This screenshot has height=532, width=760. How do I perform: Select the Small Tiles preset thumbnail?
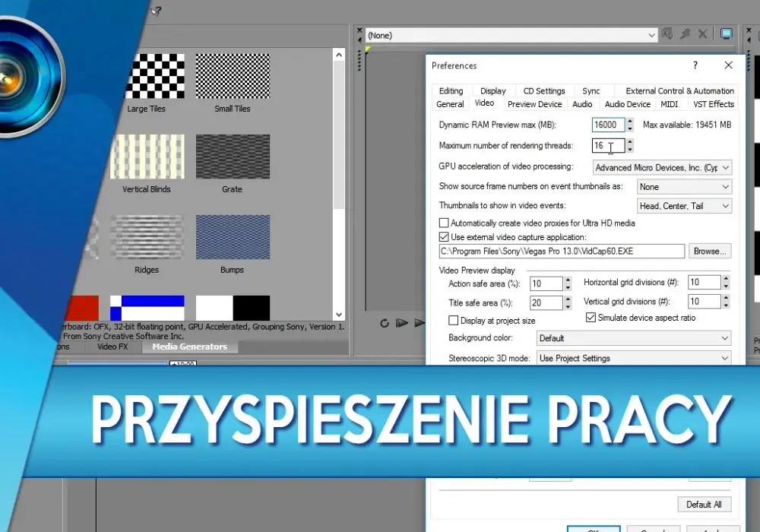(x=233, y=76)
